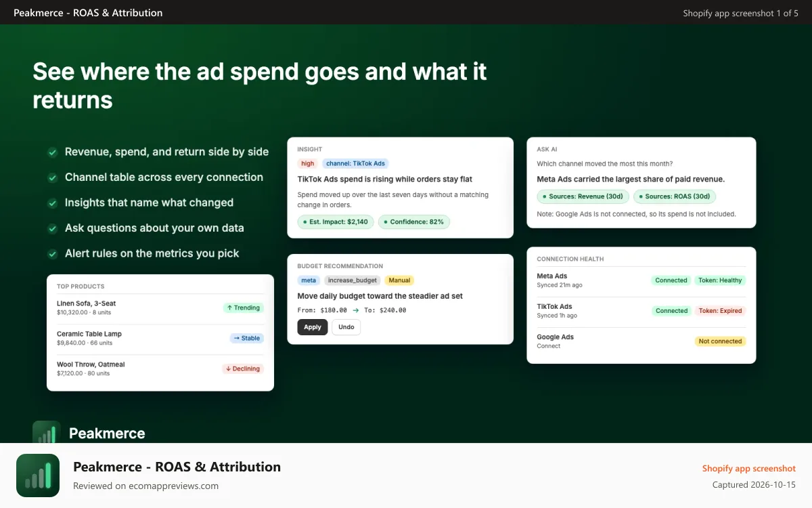Click the insight title about TikTok Ads spend
Viewport: 812px width, 508px height.
[385, 179]
